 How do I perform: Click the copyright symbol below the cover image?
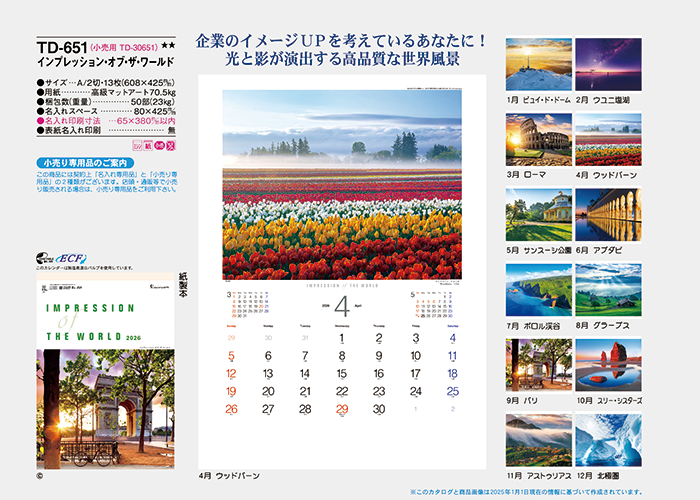[40, 476]
